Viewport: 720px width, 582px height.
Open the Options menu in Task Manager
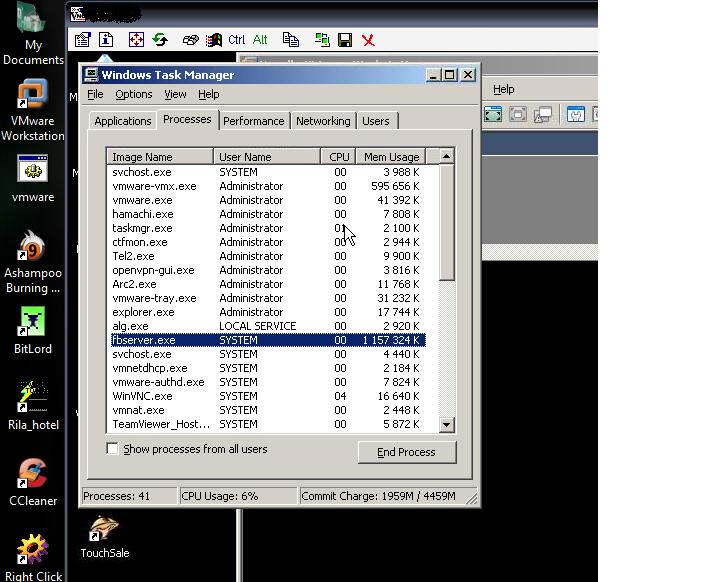(x=133, y=94)
